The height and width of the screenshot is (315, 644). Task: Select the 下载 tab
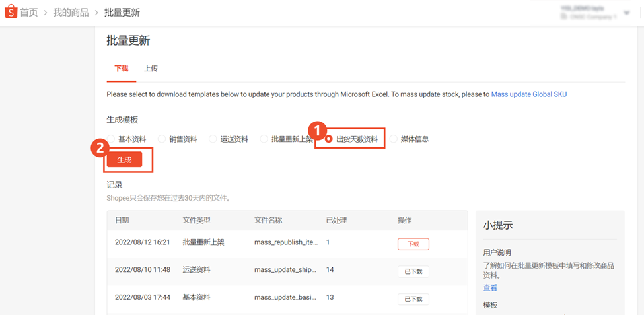tap(121, 69)
